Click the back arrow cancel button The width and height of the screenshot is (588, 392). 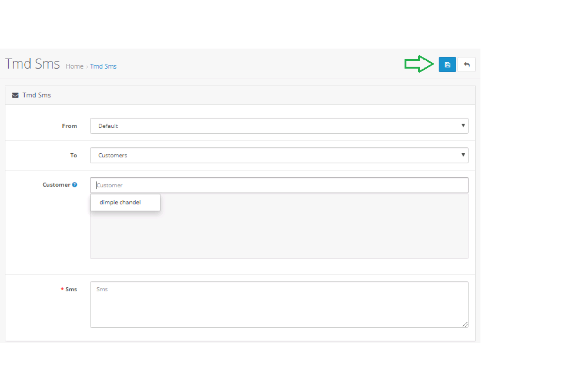pos(466,65)
